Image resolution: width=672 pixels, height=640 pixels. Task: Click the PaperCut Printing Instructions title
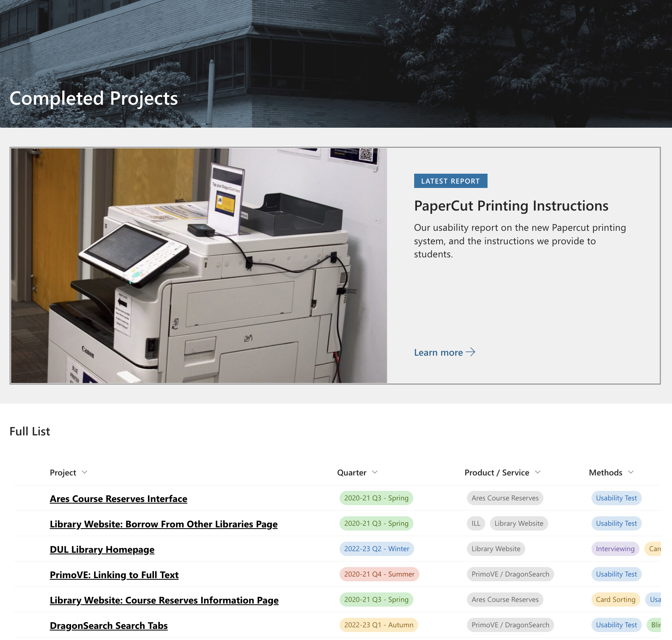click(511, 206)
